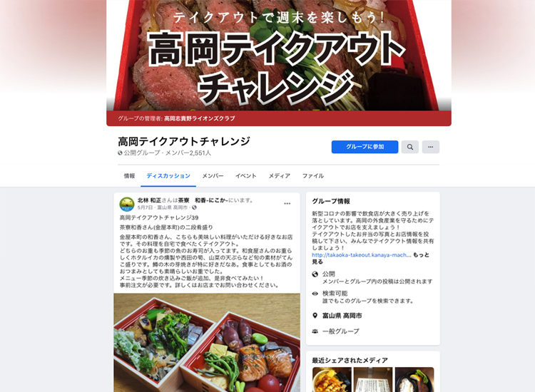535x392 pixels.
Task: Open the bento box photo in the post
Action: 207,343
